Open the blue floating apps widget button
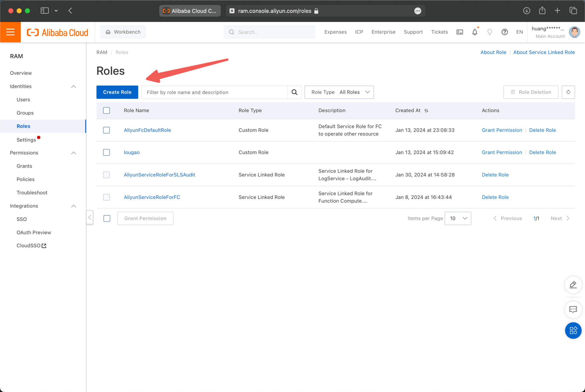 (573, 330)
